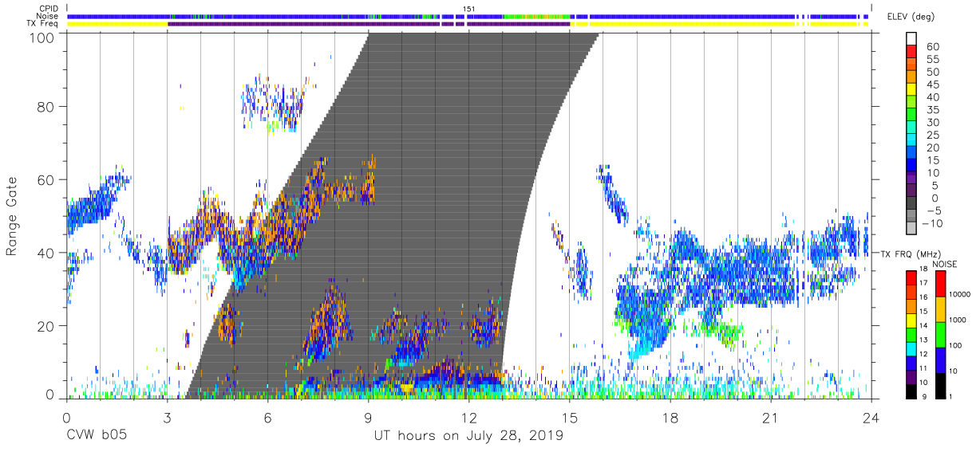The height and width of the screenshot is (452, 980).
Task: Pick the ELEV swatch between 15 and 20
Action: coord(911,154)
